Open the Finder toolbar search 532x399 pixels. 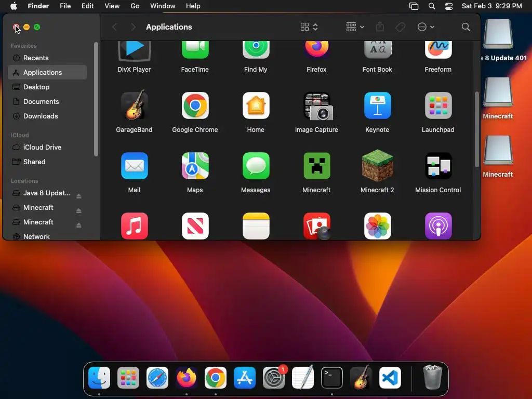[x=466, y=27]
